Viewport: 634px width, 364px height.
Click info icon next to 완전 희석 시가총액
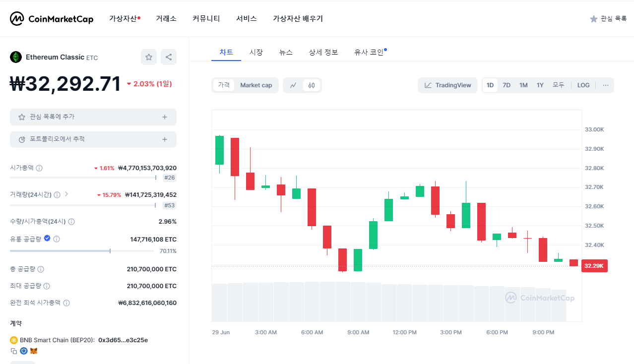pyautogui.click(x=66, y=303)
